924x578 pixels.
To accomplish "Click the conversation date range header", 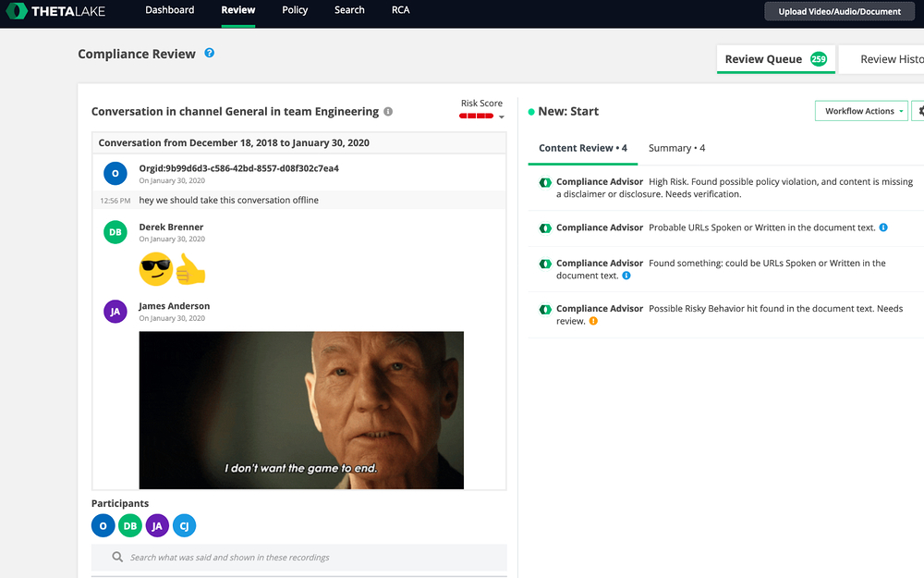I will [299, 142].
